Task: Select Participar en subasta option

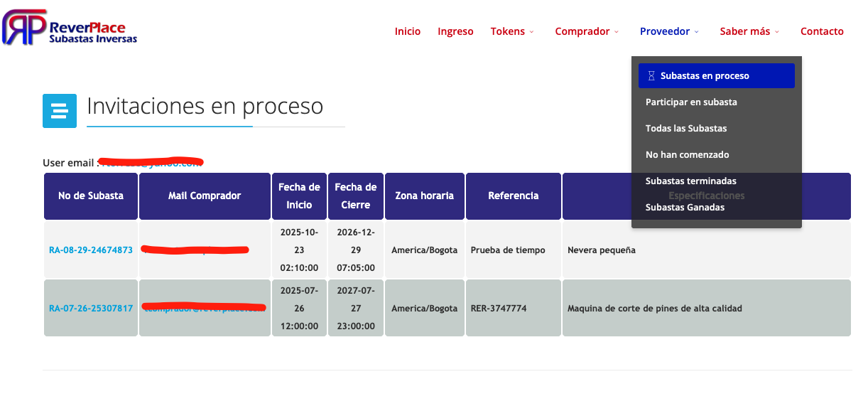Action: [691, 102]
